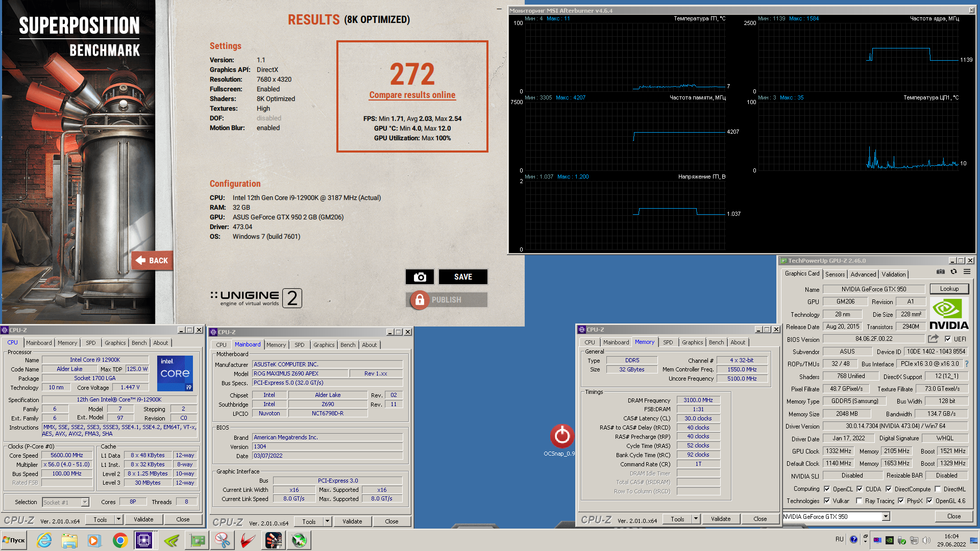Select the GPU-Z green card taskbar icon
This screenshot has width=980, height=551.
click(x=197, y=540)
